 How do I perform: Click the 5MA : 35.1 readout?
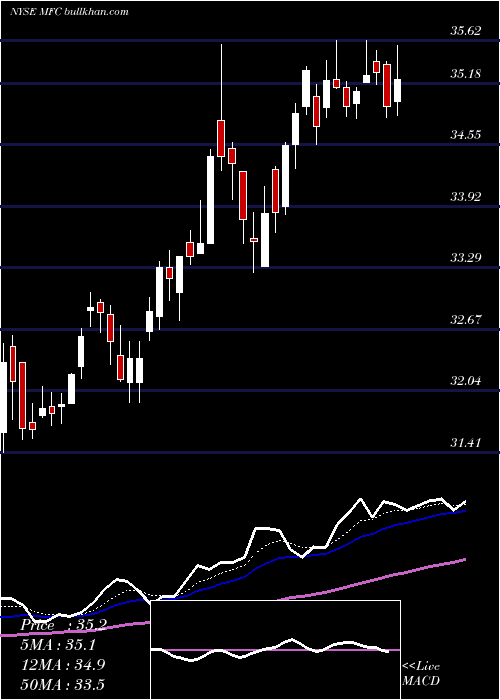(58, 645)
